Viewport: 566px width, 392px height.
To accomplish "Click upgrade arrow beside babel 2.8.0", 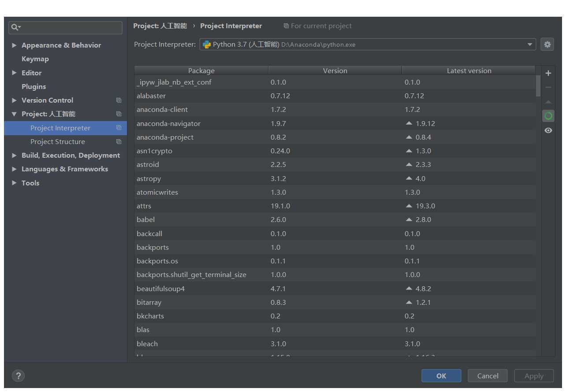I will click(x=409, y=219).
